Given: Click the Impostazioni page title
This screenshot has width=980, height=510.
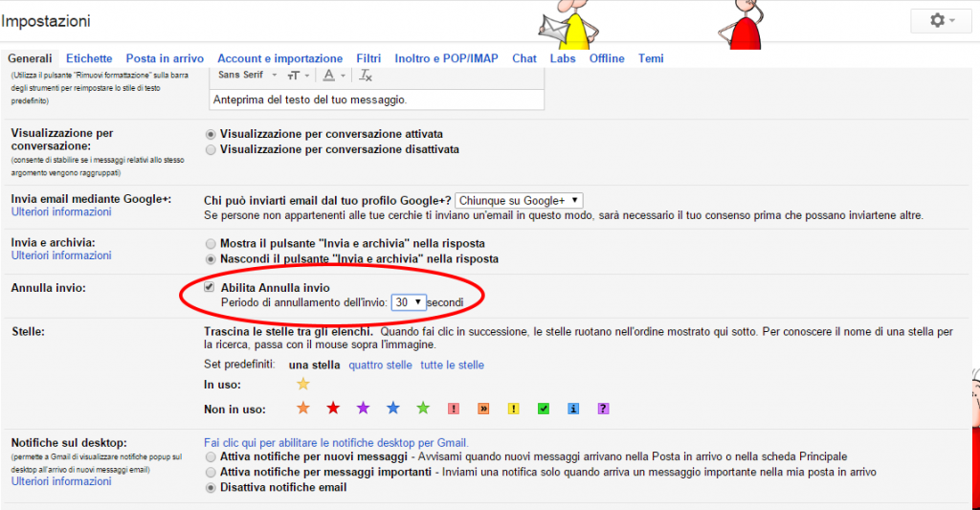Looking at the screenshot, I should point(46,21).
